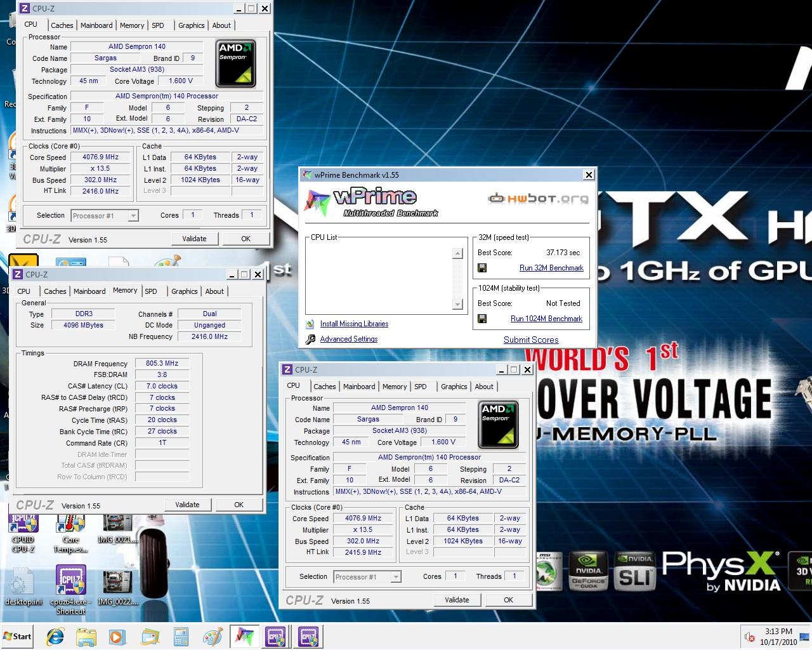Open Paint from the taskbar
The height and width of the screenshot is (650, 812).
pos(213,636)
